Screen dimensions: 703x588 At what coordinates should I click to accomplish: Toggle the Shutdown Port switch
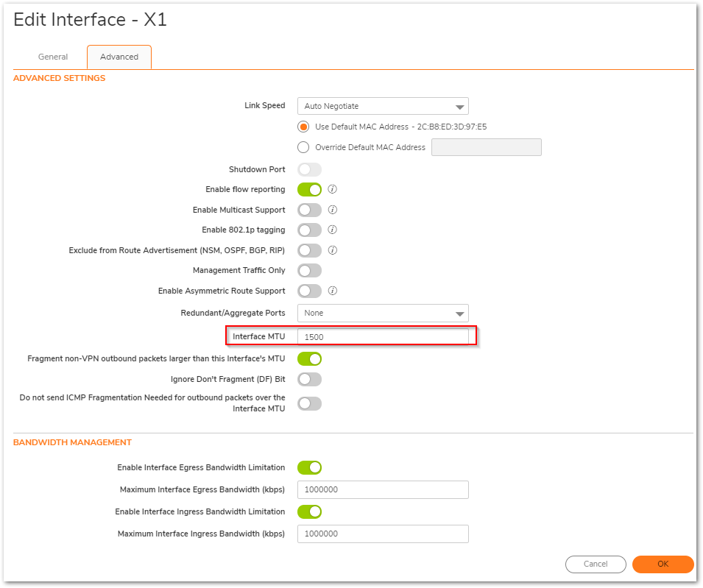pos(309,170)
